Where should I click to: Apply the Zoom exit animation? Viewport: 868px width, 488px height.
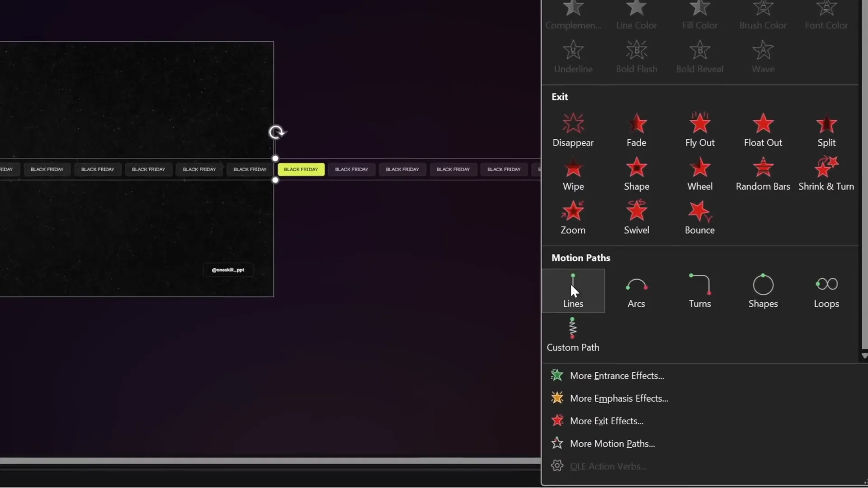pyautogui.click(x=573, y=218)
